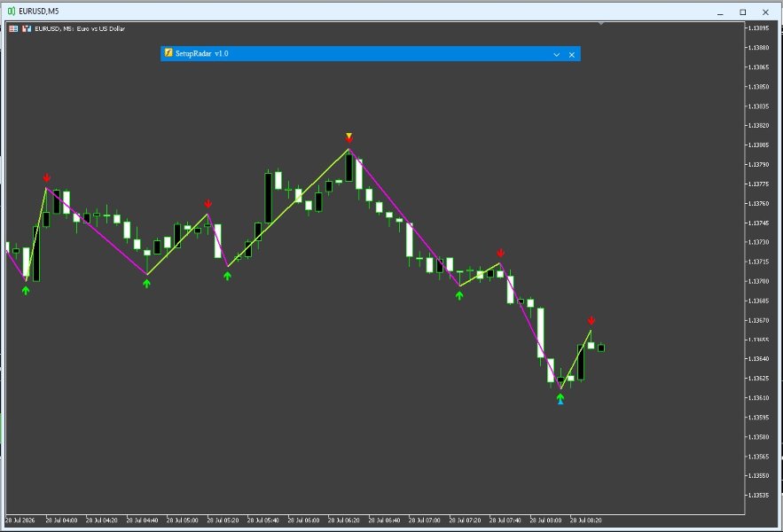Click the 1.13640 price scale label
The width and height of the screenshot is (783, 532).
(x=758, y=359)
